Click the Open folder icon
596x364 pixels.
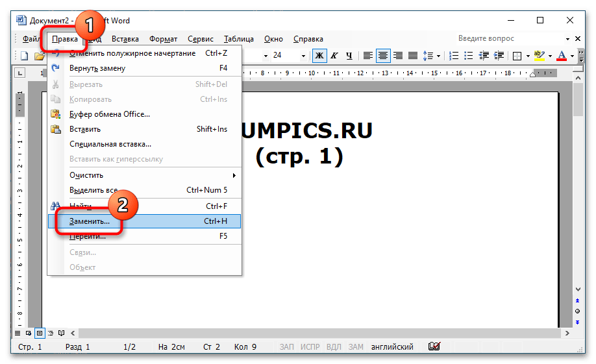point(40,56)
